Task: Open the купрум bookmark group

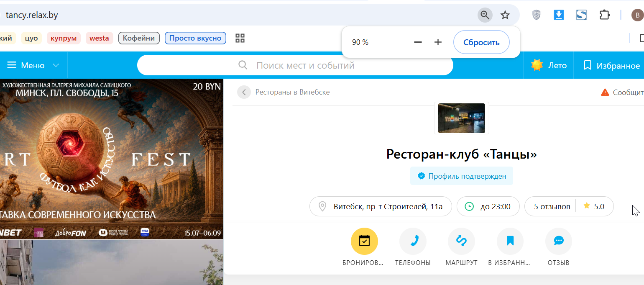Action: 64,38
